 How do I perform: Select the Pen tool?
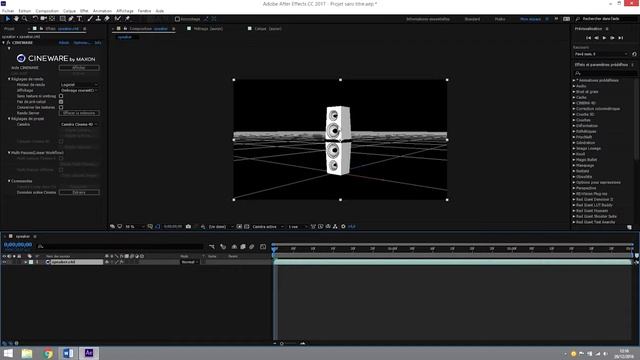click(71, 19)
